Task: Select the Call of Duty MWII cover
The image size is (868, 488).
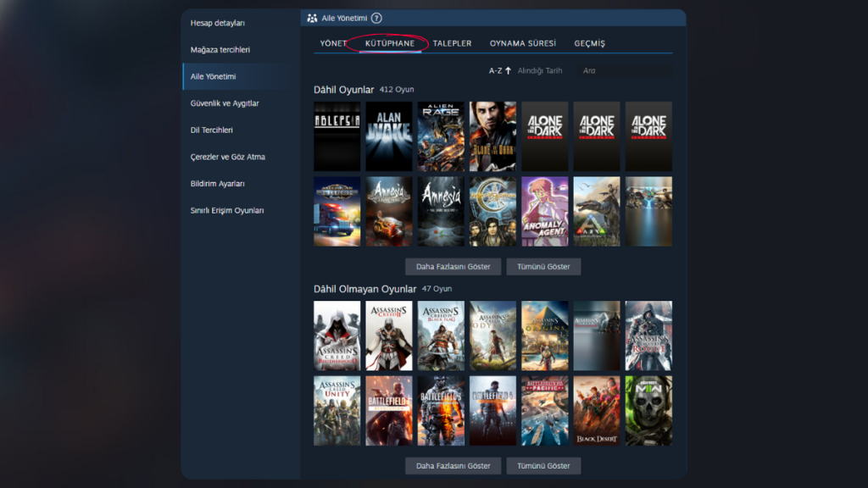Action: point(648,411)
